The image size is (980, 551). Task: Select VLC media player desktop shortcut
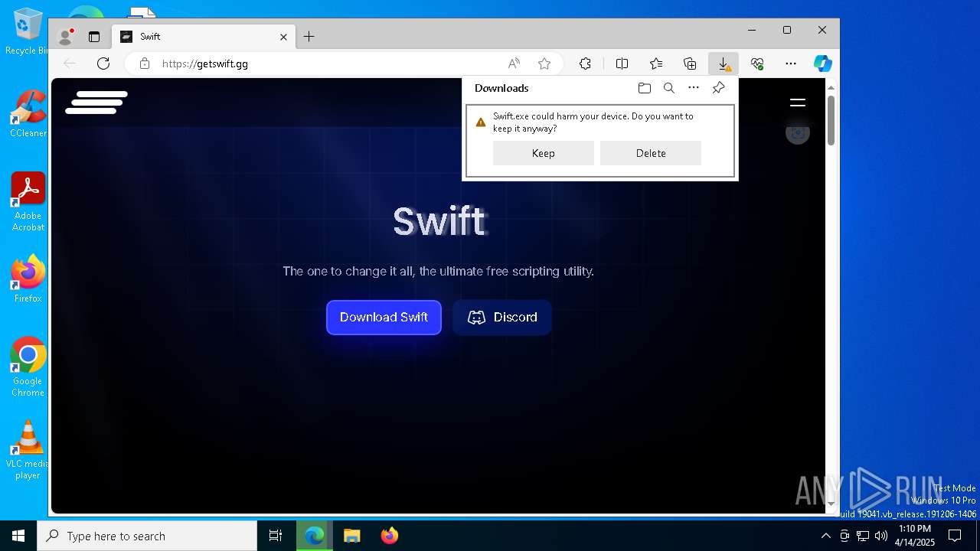28,450
